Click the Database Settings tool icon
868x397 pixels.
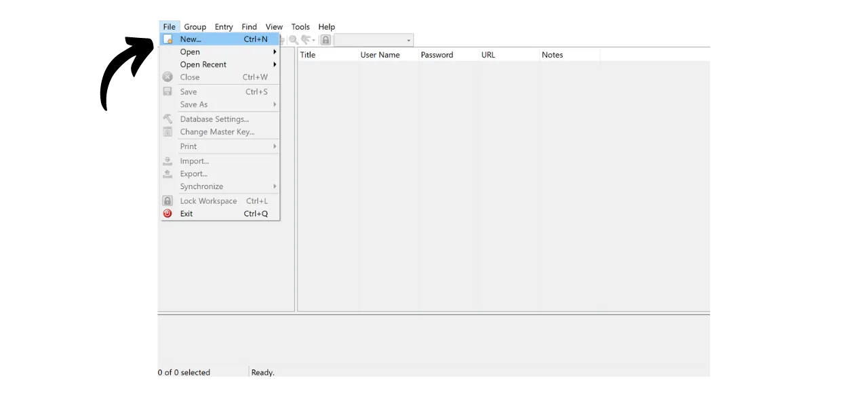pos(167,119)
